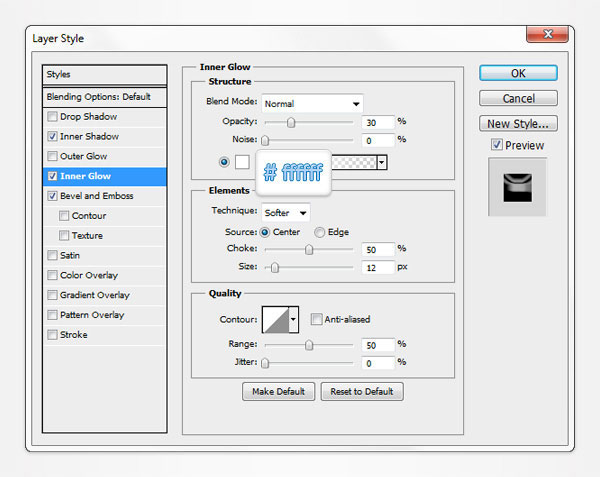Open the Contour curve picker thumbnail
The image size is (600, 477).
pyautogui.click(x=274, y=320)
